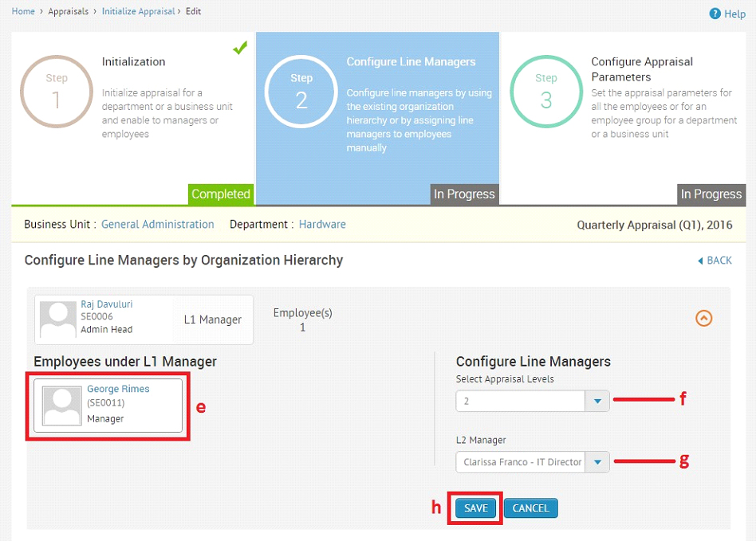Open the George Rimes employee link
This screenshot has width=756, height=541.
pyautogui.click(x=118, y=389)
